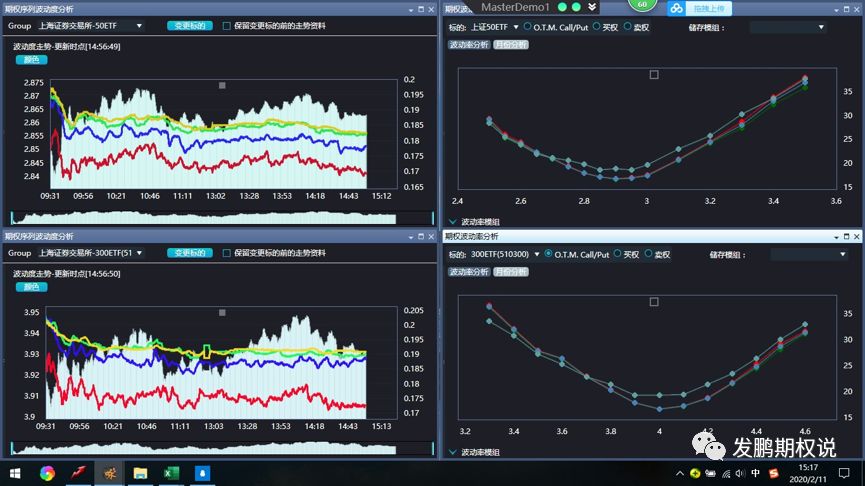Switch to 波动率分析 tab in 300ETF panel
Viewport: 865px width, 486px height.
[x=469, y=272]
